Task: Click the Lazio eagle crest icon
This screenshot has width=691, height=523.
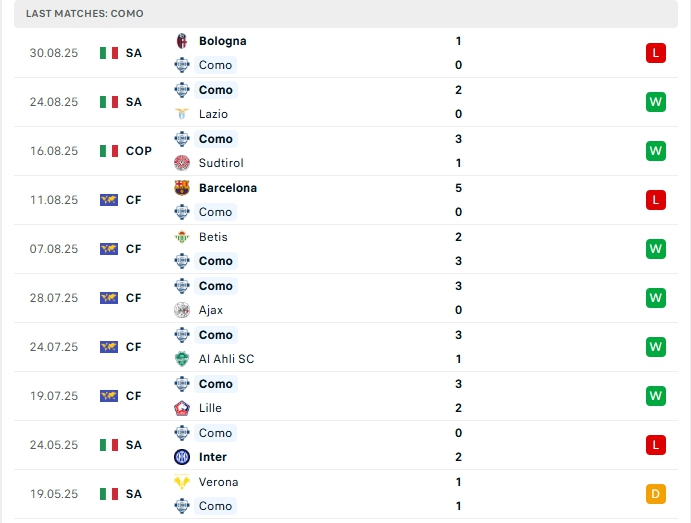Action: [x=181, y=114]
